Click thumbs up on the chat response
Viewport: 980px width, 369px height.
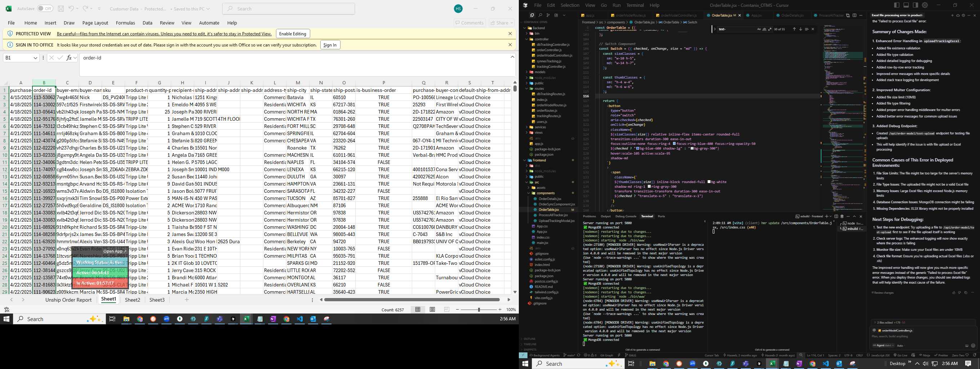pyautogui.click(x=954, y=293)
